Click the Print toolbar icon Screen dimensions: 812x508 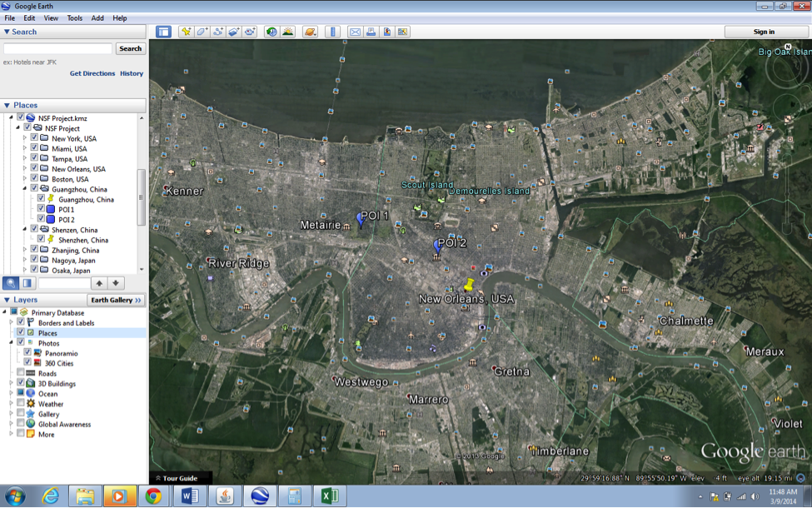371,32
